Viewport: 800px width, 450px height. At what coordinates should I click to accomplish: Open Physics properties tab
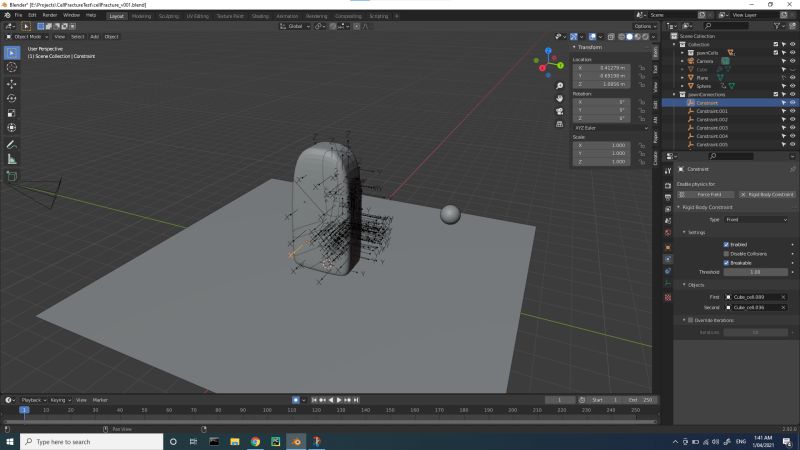click(x=668, y=259)
